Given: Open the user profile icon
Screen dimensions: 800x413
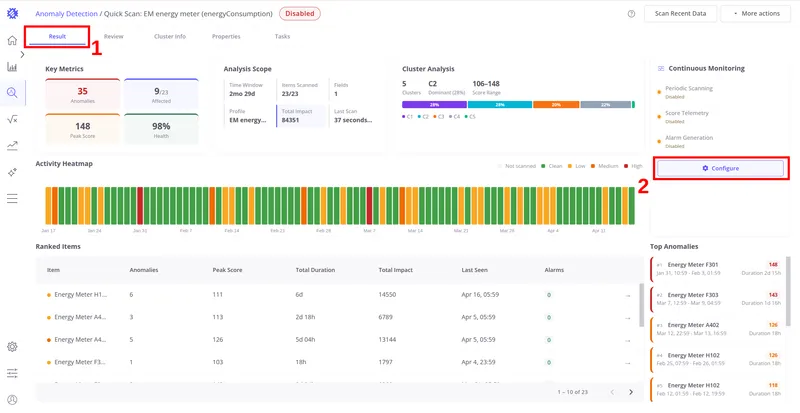Looking at the screenshot, I should (12, 400).
